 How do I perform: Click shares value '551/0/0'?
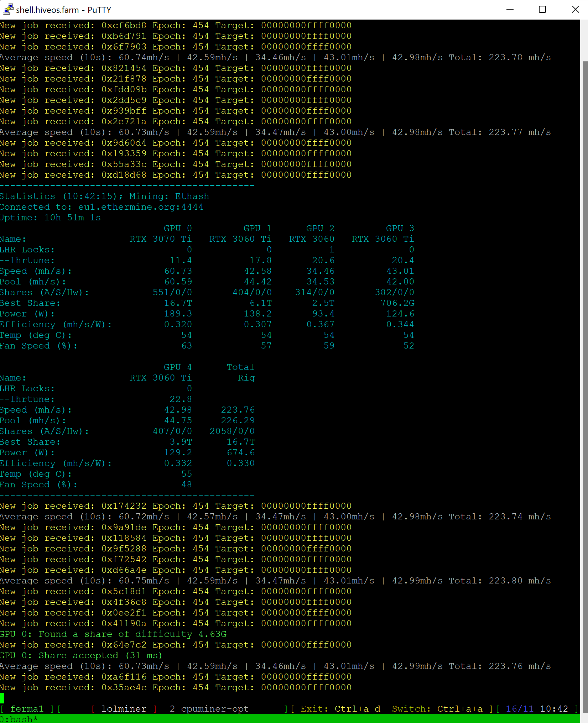(x=172, y=292)
